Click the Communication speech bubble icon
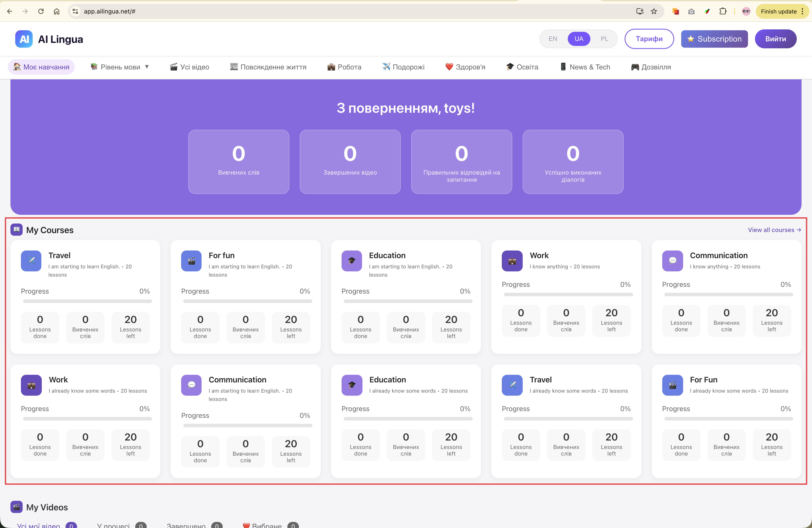 click(672, 261)
